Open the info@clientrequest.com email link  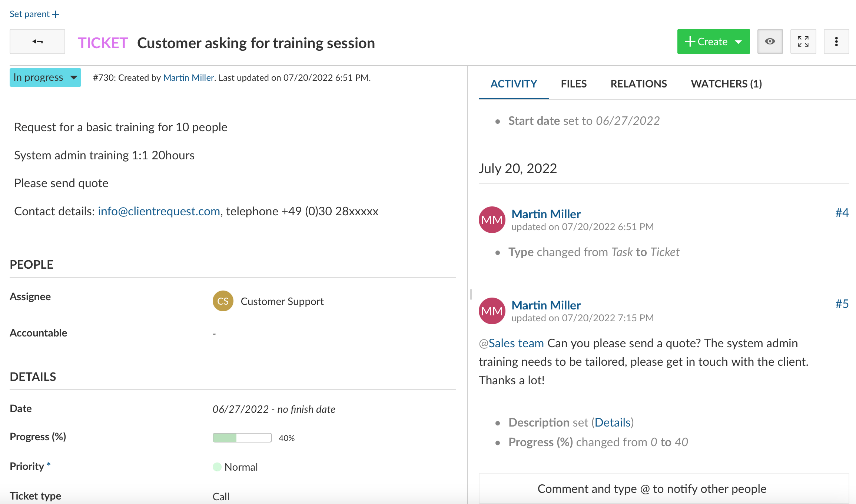(x=159, y=211)
